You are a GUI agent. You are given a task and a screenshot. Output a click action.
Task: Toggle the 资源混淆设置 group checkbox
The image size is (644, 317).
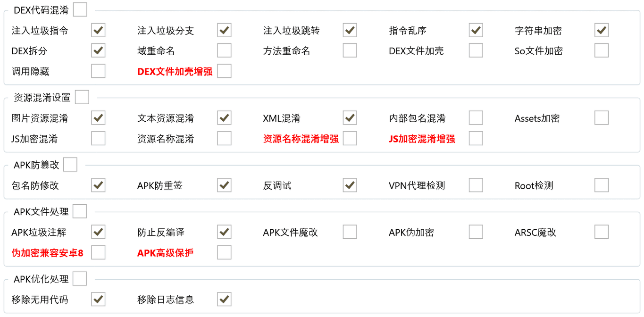click(x=82, y=97)
